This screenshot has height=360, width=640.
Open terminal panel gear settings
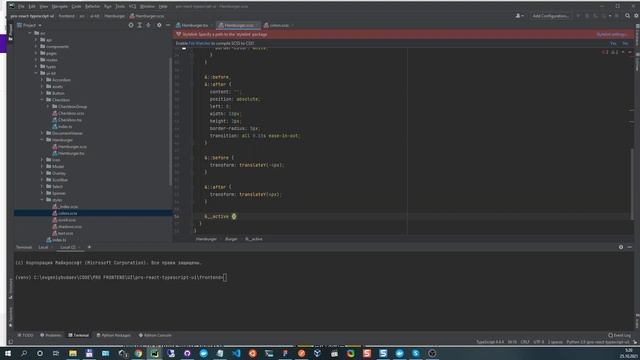coord(621,247)
